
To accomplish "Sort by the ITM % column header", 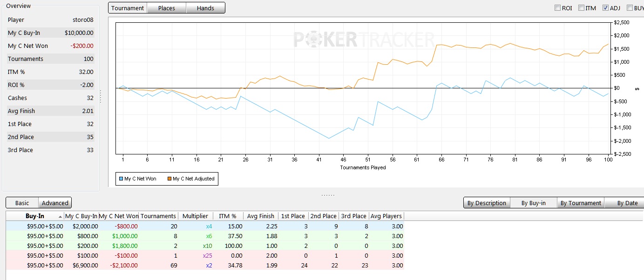I will [x=228, y=216].
